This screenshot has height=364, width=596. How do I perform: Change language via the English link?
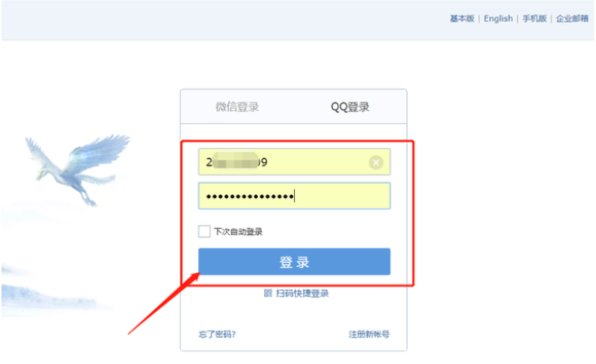coord(498,18)
